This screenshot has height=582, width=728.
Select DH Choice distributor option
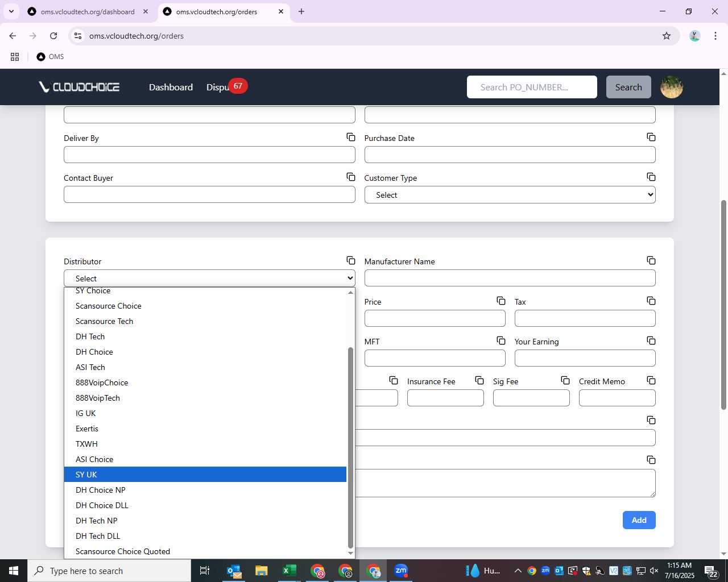click(x=205, y=352)
